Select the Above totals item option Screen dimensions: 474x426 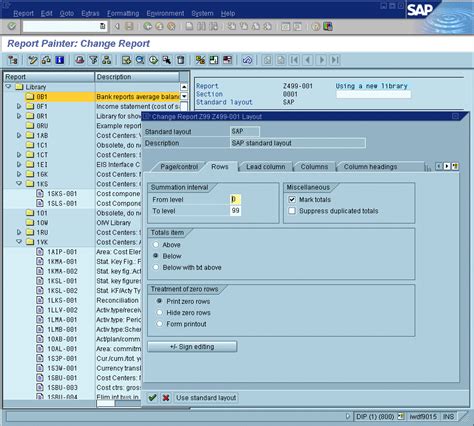(x=156, y=245)
